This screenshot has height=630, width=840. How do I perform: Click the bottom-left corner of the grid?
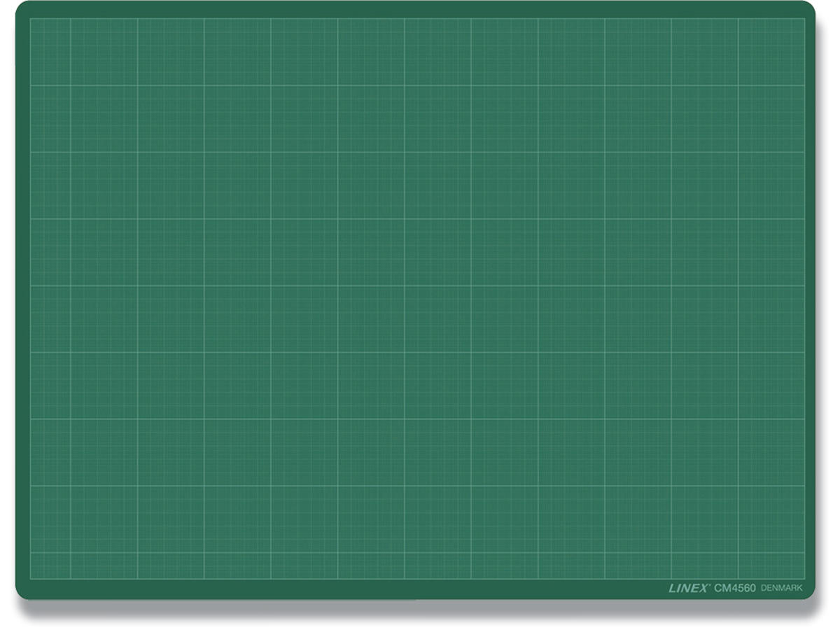30,579
